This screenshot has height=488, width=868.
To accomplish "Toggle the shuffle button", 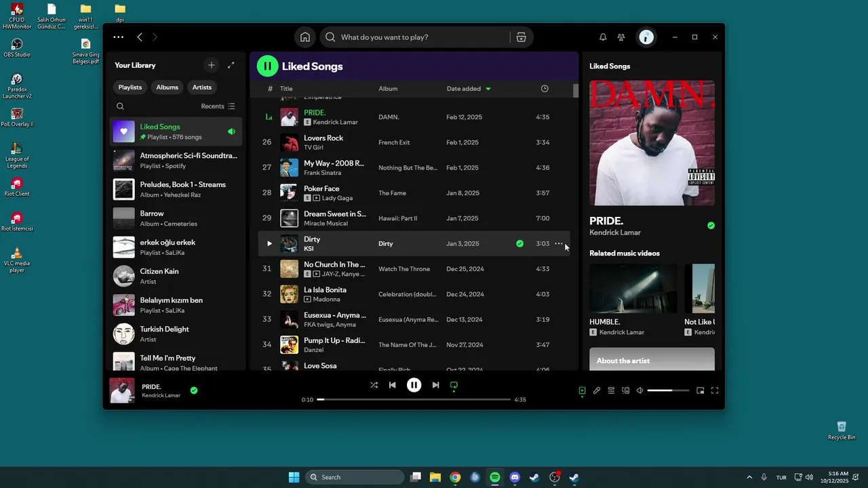I will click(x=374, y=385).
